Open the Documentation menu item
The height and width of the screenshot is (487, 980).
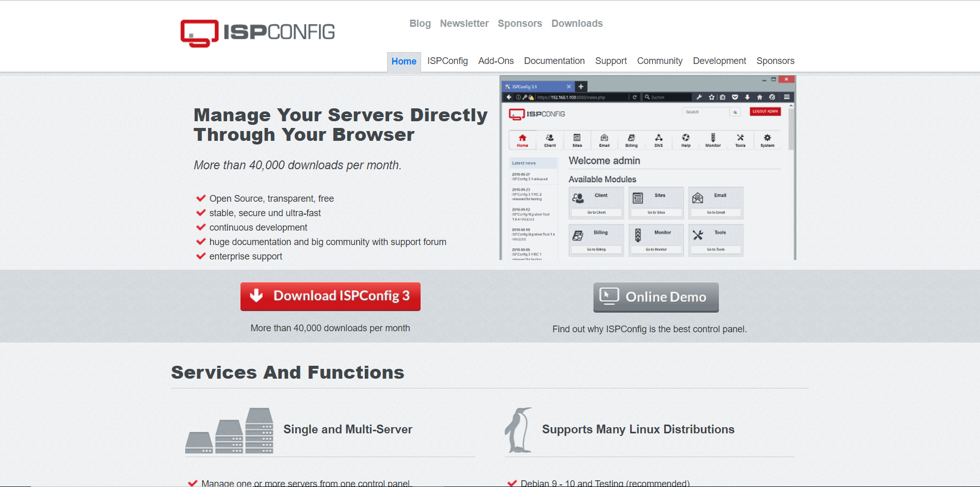point(554,61)
